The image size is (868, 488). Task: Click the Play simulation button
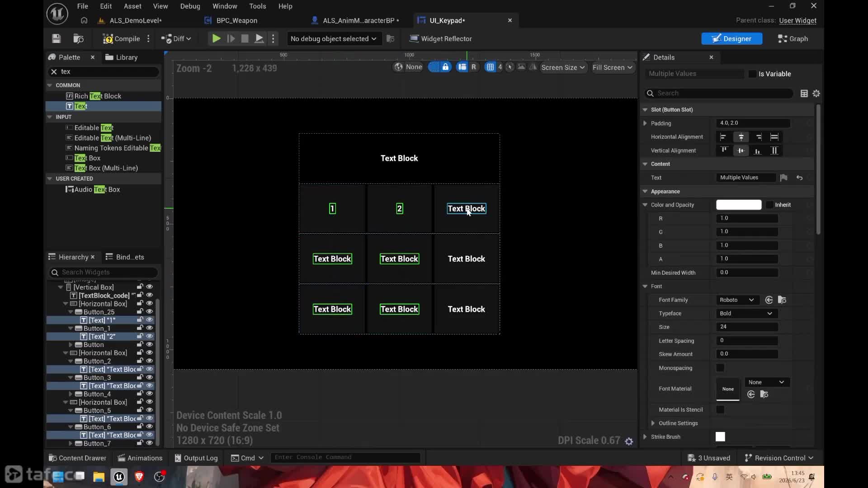click(x=217, y=39)
